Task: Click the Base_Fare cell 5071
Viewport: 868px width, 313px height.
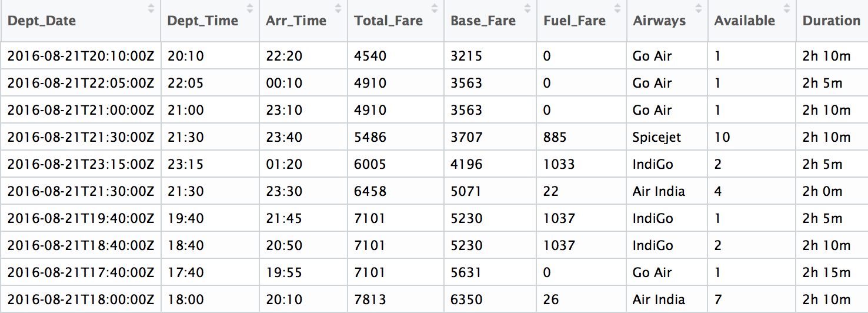Action: [466, 191]
